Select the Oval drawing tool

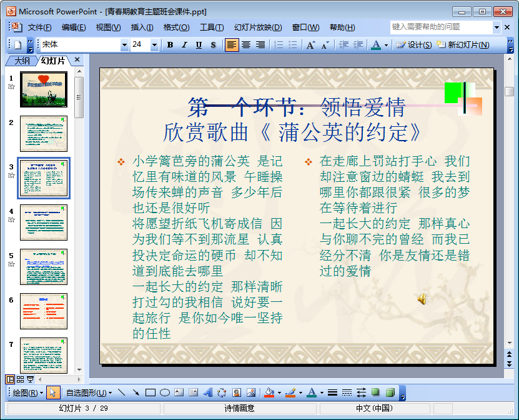(x=165, y=393)
